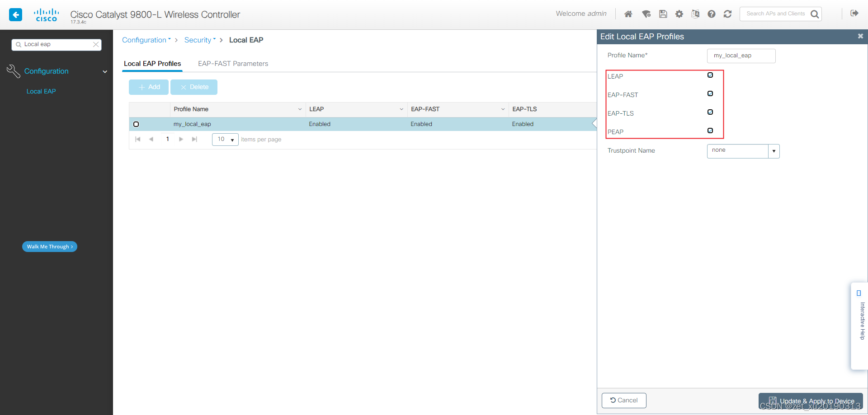
Task: Toggle the LEAP checkbox
Action: (710, 75)
